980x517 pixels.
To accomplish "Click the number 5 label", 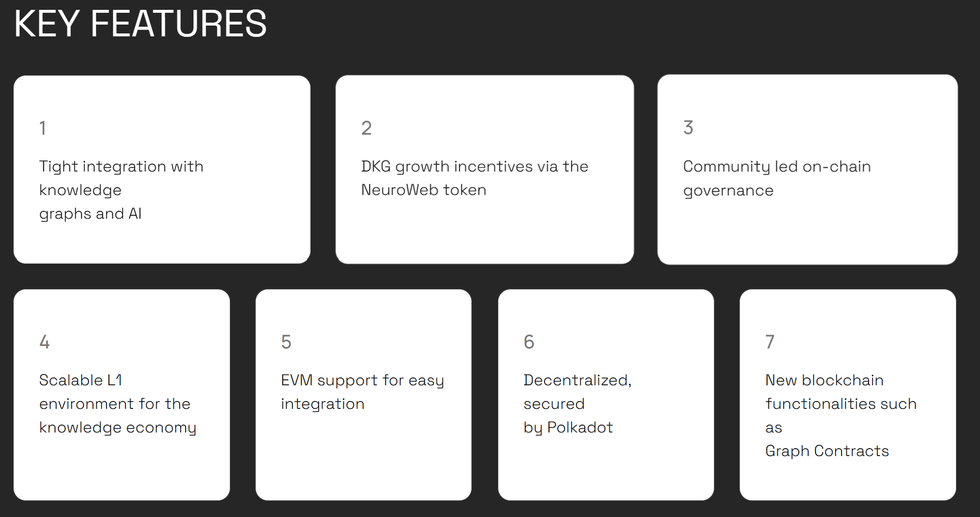I will (x=286, y=342).
